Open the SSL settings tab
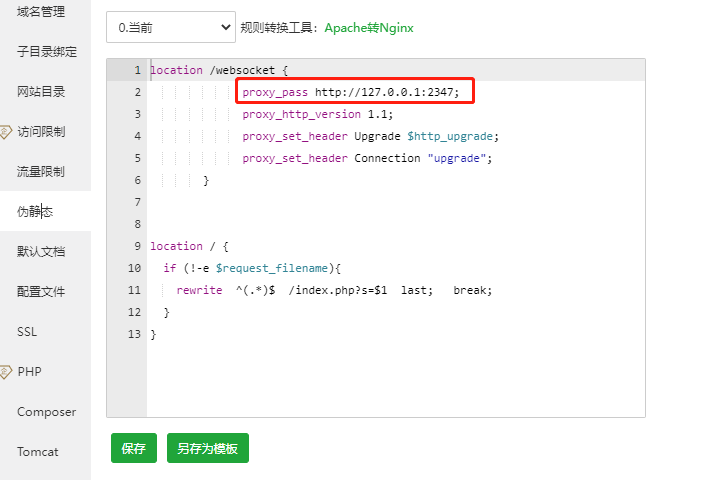Viewport: 712px width, 480px height. 27,332
